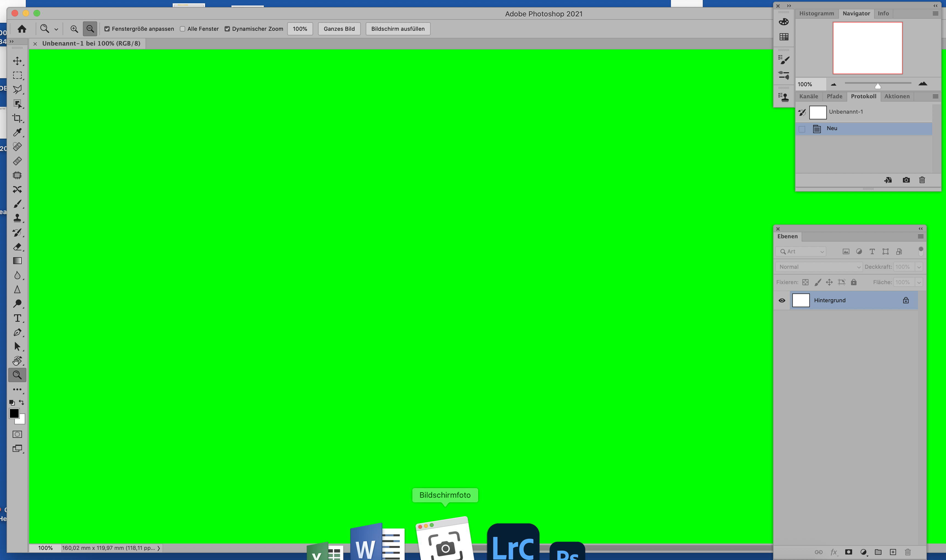946x560 pixels.
Task: Select the Brush tool
Action: coord(17,204)
